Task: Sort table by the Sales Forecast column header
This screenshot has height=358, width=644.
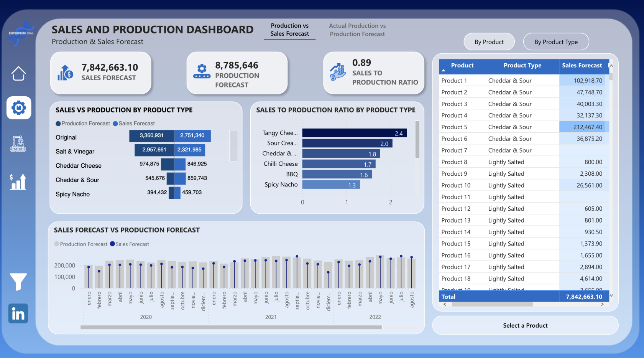Action: 582,66
